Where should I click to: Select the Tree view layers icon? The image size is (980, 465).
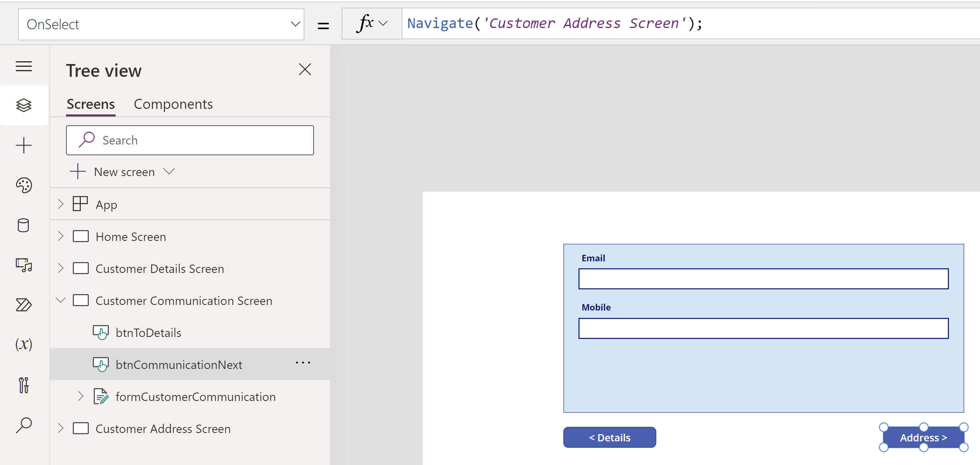pyautogui.click(x=24, y=105)
